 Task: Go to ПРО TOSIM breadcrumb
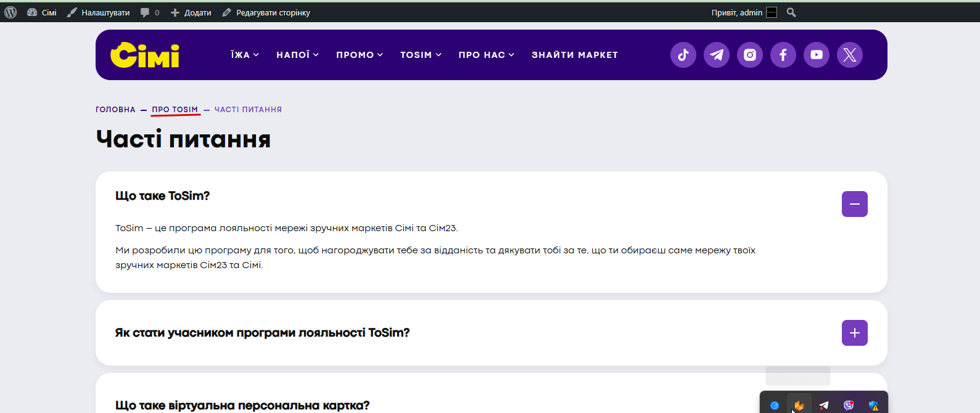pos(175,110)
